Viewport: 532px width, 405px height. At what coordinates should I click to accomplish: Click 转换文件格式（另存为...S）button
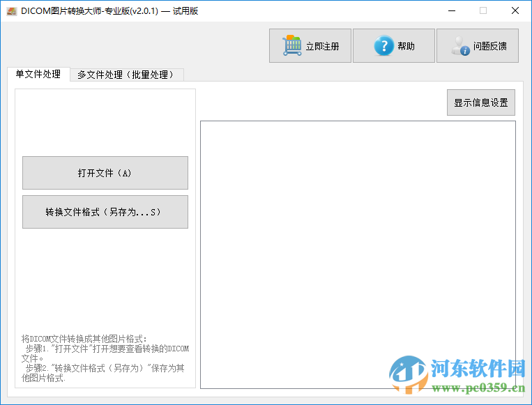105,212
